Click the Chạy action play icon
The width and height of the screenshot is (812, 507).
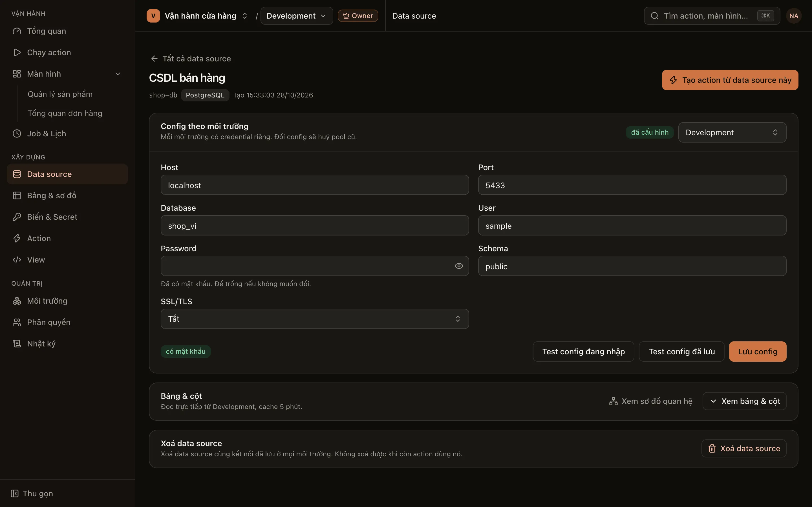point(17,53)
